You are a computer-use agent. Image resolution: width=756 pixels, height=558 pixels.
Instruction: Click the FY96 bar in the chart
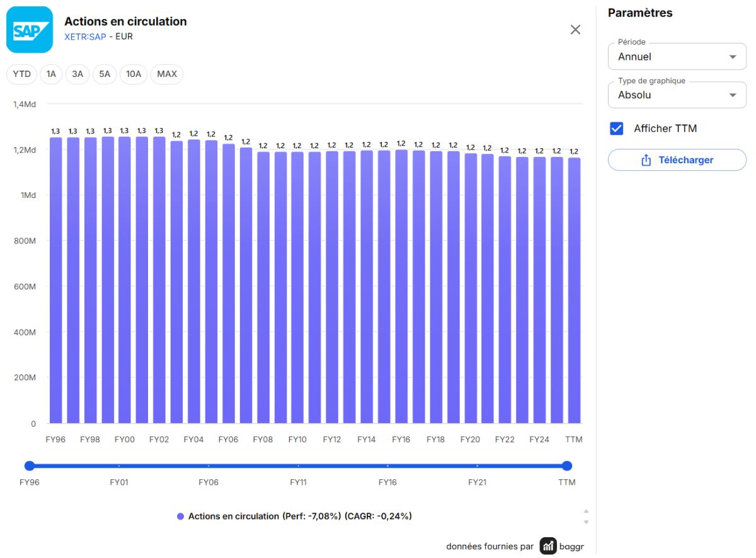coord(56,281)
